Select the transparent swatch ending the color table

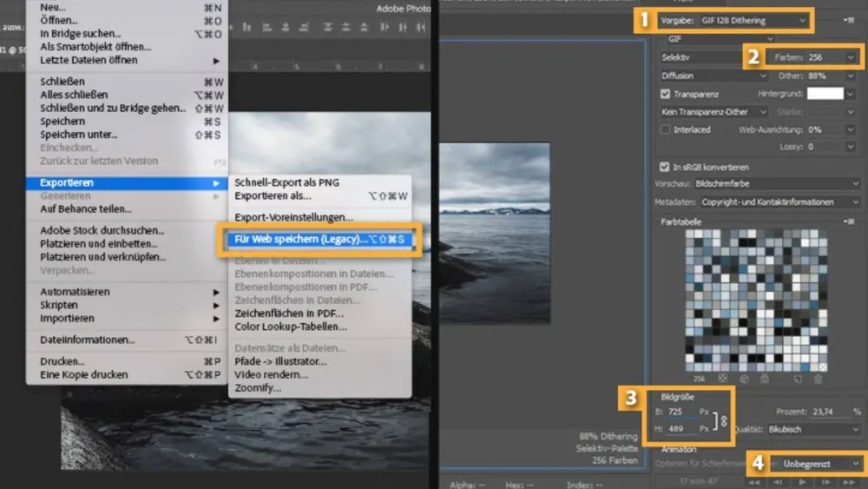[823, 367]
